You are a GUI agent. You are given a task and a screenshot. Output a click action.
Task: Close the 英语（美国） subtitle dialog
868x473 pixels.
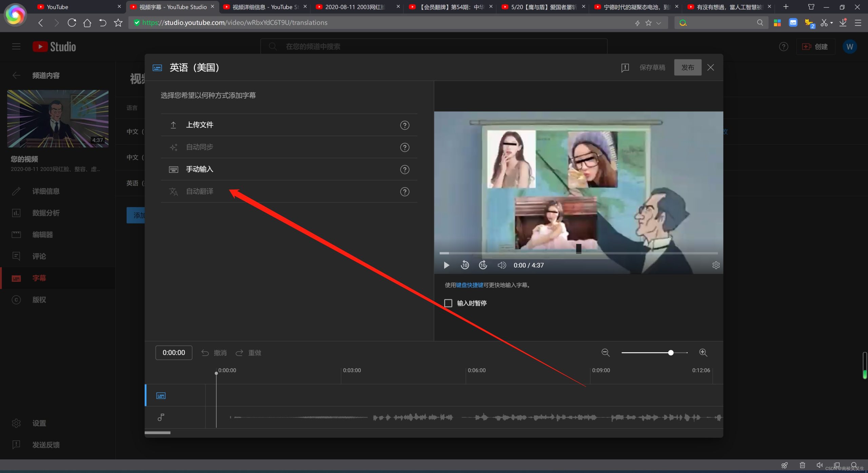(711, 67)
